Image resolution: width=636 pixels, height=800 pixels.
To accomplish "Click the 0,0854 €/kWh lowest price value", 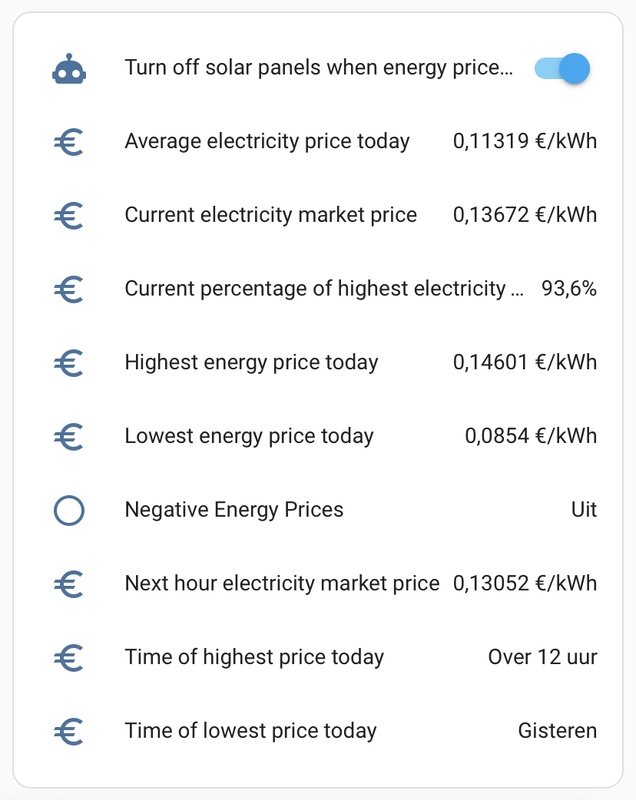I will [x=530, y=436].
